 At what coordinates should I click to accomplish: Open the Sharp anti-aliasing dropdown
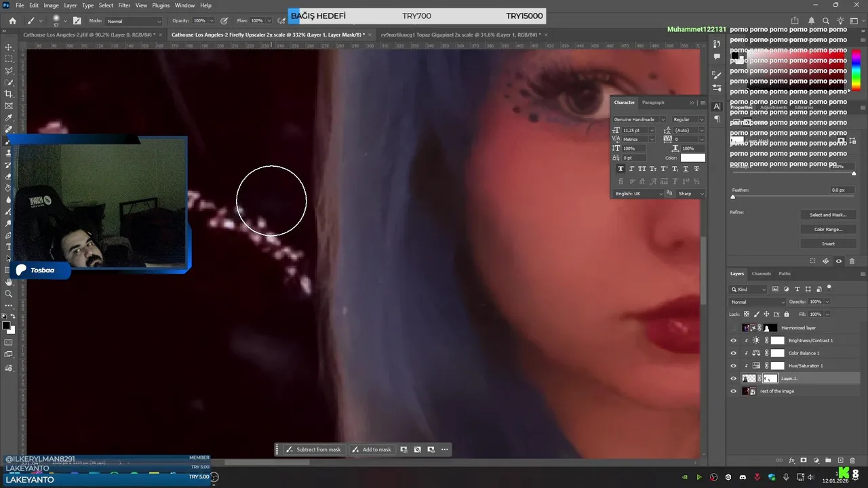point(691,194)
